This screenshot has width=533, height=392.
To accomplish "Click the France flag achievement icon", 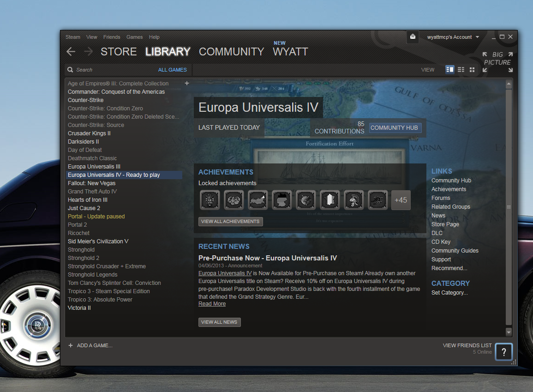I will [329, 200].
